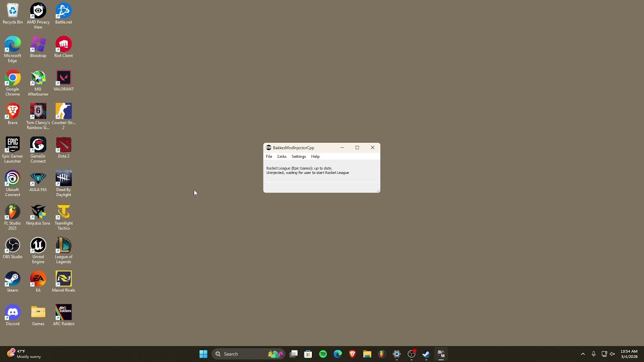Close the BakkesModInjectorCpp window
Viewport: 644px width, 362px height.
point(372,148)
